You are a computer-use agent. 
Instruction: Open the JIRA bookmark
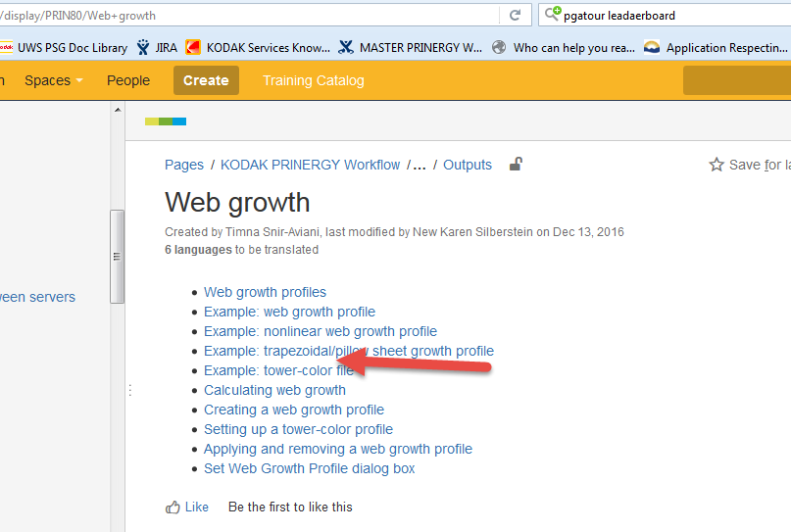coord(157,48)
